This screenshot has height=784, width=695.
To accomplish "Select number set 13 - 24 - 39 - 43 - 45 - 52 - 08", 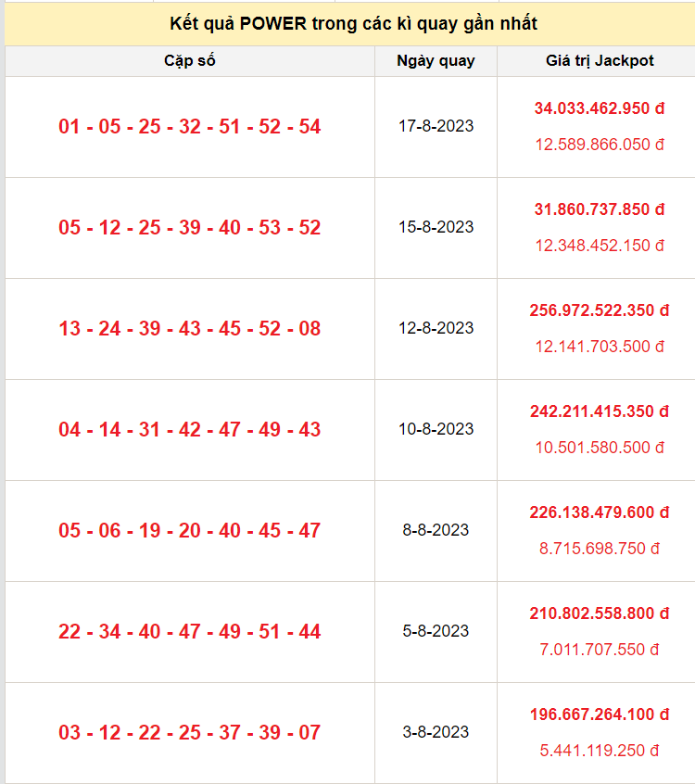I will click(190, 329).
